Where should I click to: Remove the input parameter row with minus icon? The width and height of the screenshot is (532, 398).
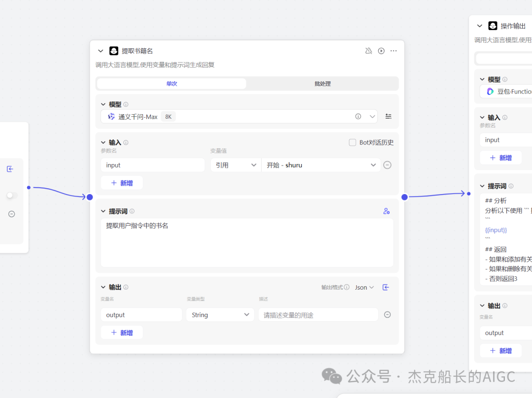click(387, 165)
